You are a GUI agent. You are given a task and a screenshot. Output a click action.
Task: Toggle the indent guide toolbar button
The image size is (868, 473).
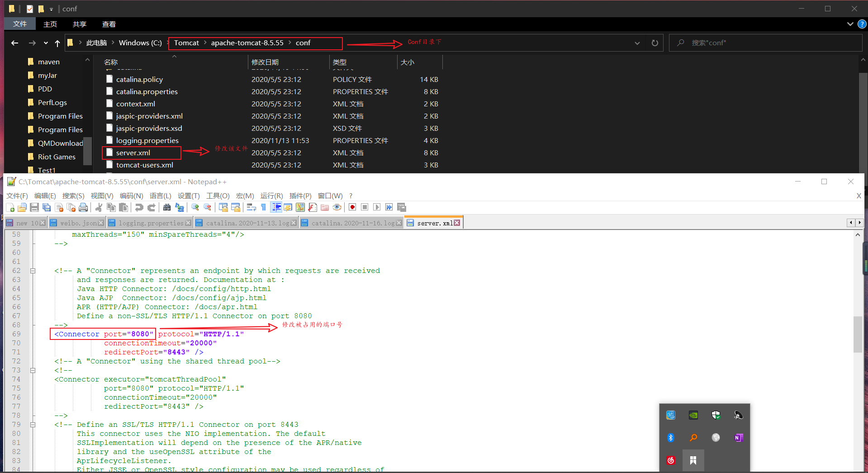coord(276,207)
